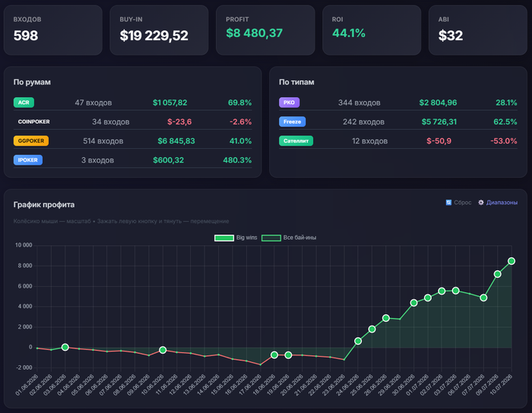
Task: Open the ROI 44.1% summary card
Action: tap(372, 30)
